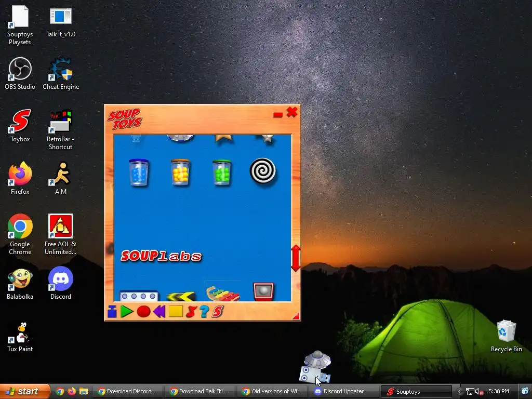Open RetroBar shortcut on desktop
The width and height of the screenshot is (532, 399).
pos(60,130)
